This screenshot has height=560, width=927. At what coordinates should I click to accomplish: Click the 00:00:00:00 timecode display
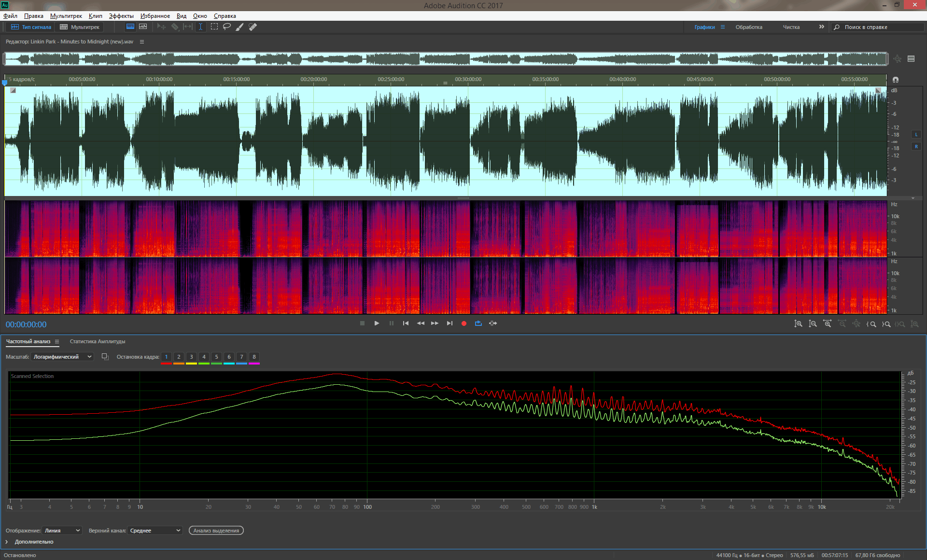click(x=26, y=324)
